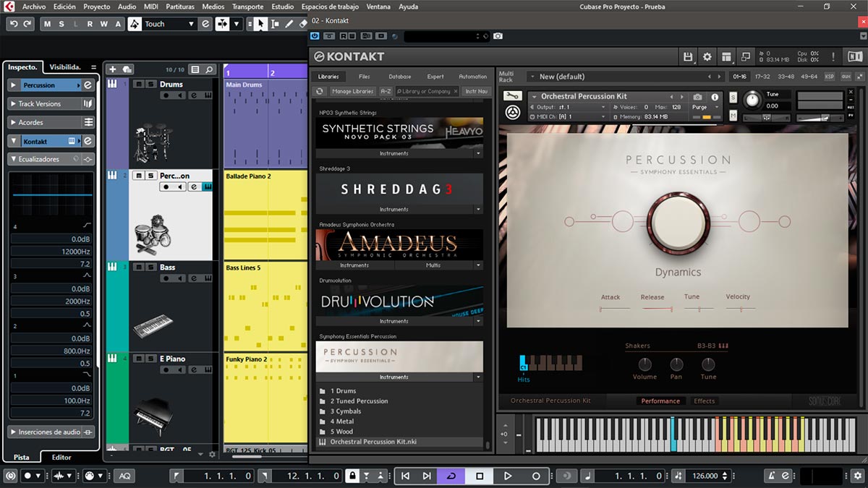Expand the Ecualizadores inspector section

51,159
